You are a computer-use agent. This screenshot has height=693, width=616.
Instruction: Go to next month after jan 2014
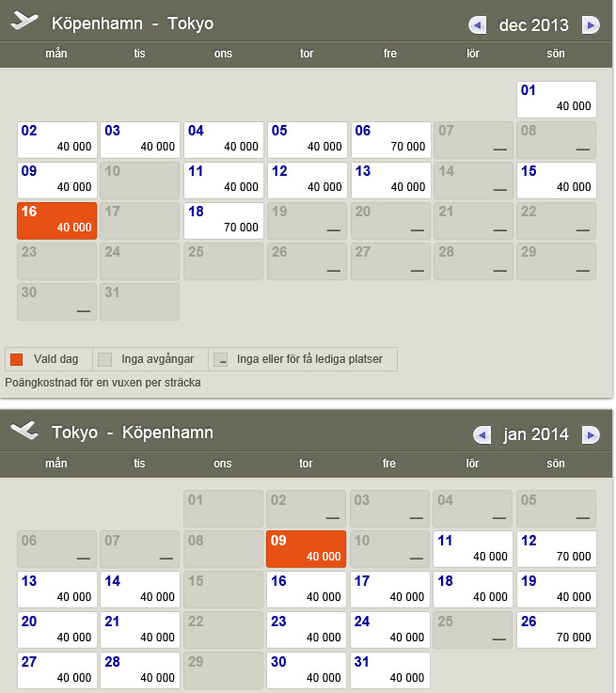[x=591, y=434]
